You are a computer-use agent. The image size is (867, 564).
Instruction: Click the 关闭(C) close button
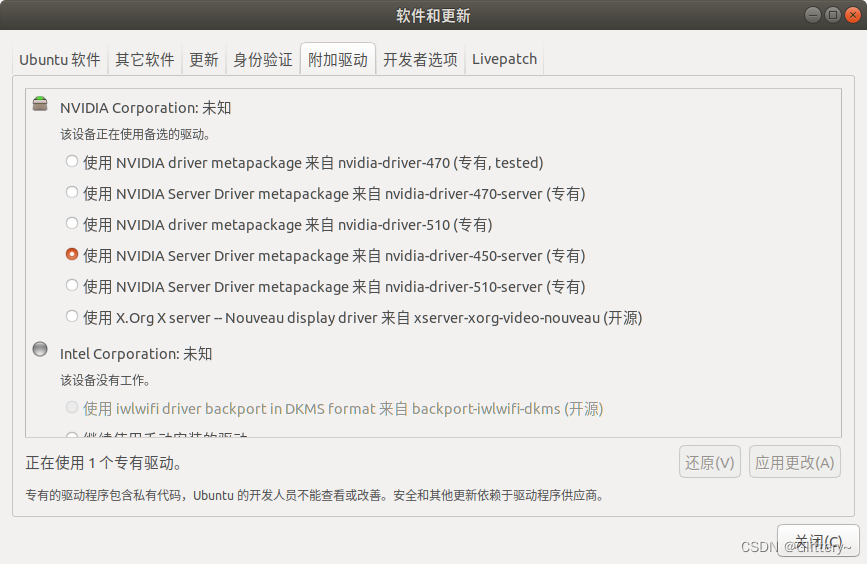(818, 541)
